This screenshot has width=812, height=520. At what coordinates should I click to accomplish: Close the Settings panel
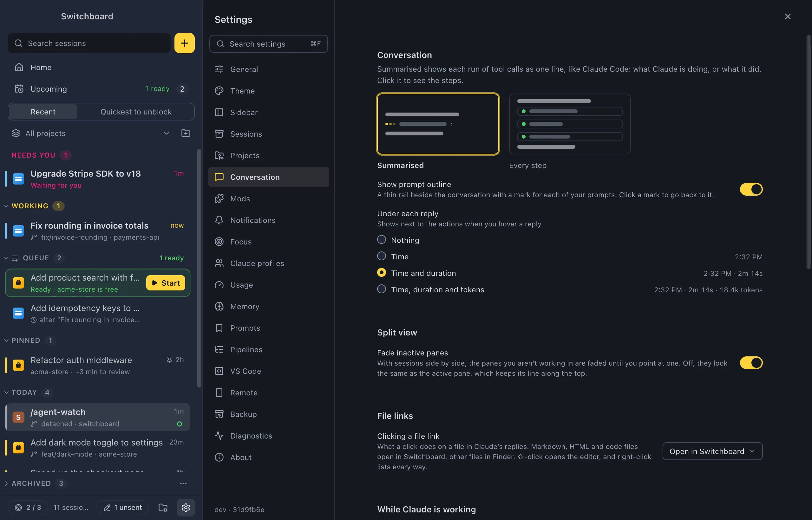788,16
